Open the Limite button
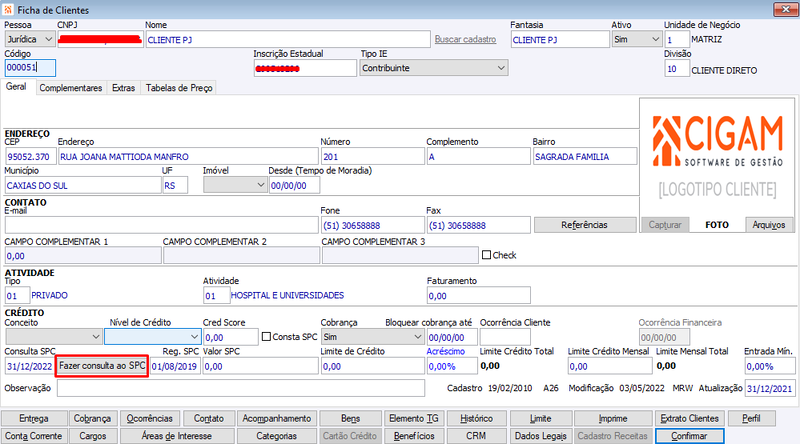Viewport: 800px width, 444px height. pos(540,418)
